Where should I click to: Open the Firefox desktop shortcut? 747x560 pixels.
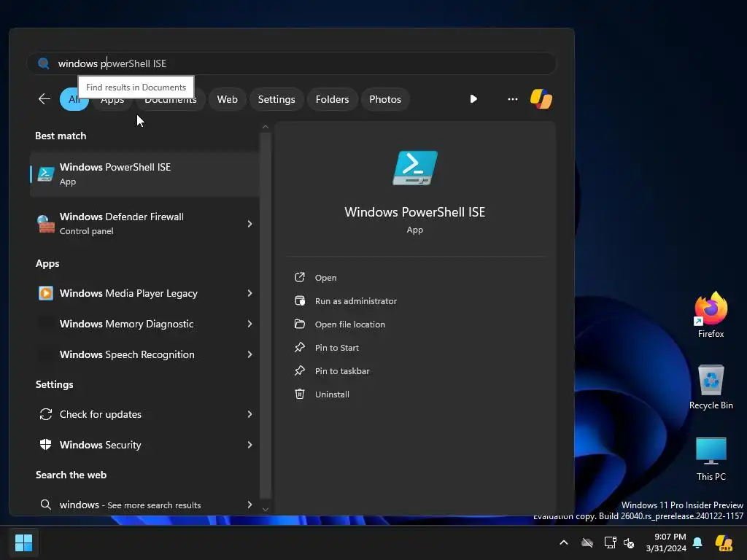(x=711, y=315)
